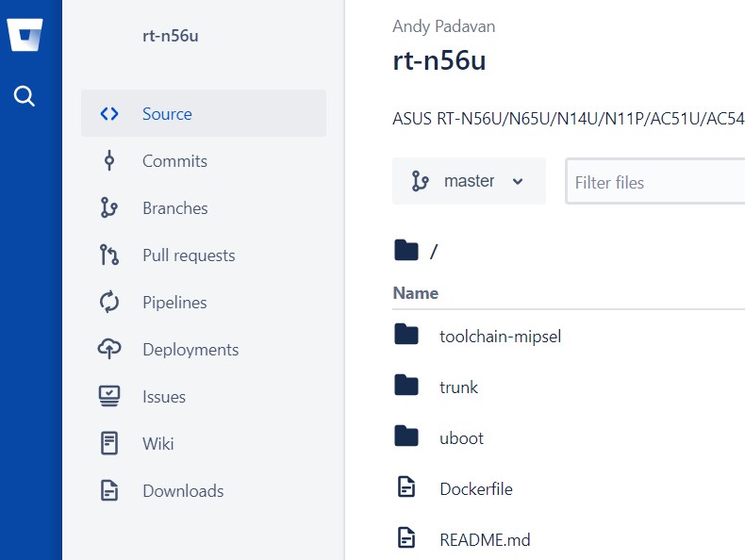The image size is (745, 560).
Task: Click the Pipelines circular arrows icon
Action: coord(109,302)
